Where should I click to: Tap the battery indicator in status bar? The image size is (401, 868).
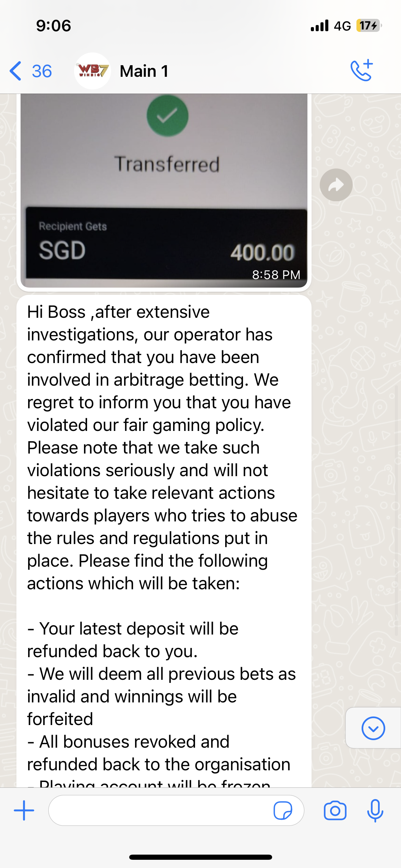coord(369,26)
